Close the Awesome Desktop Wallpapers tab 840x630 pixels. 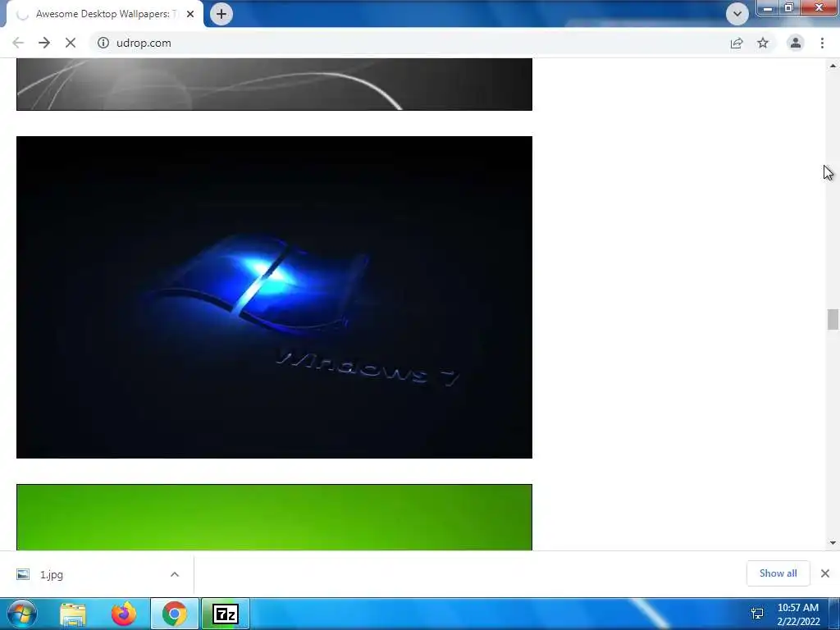(x=190, y=14)
